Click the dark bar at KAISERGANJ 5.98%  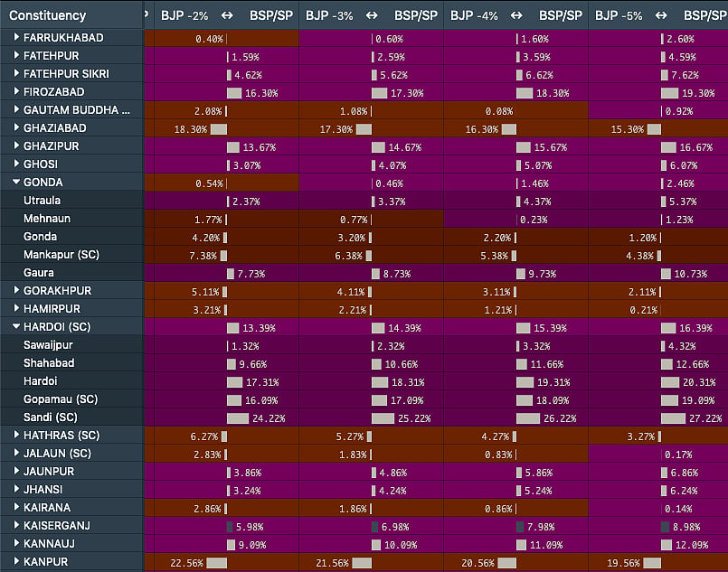coord(230,527)
